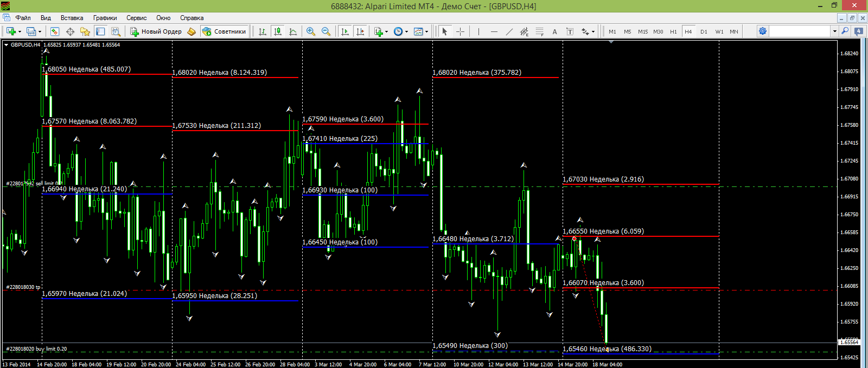Open the Справка menu

click(192, 18)
